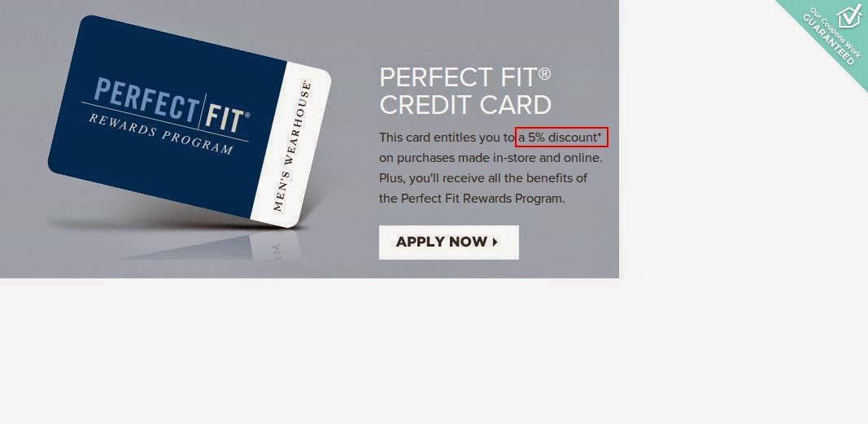This screenshot has height=424, width=868.
Task: Click 'Plus, you'll receive all the benefits' line
Action: point(482,178)
